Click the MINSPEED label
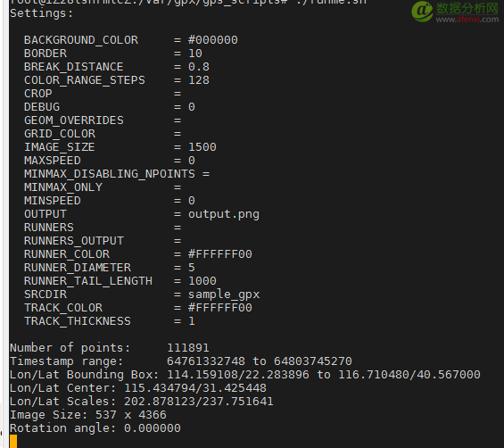Image resolution: width=504 pixels, height=448 pixels. pos(53,201)
